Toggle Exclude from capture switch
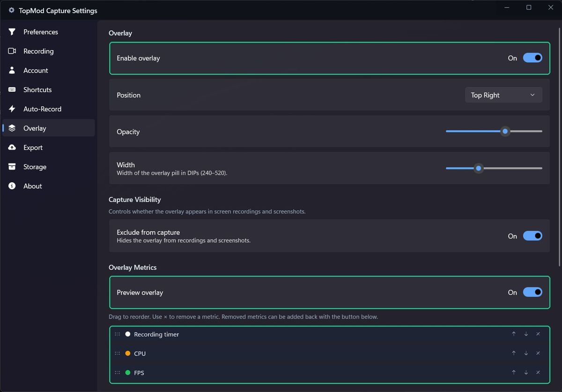Viewport: 562px width, 392px height. pos(532,236)
